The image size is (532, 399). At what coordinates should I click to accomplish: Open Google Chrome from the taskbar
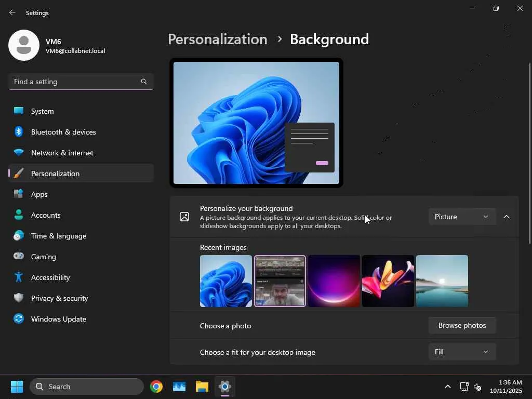tap(156, 387)
